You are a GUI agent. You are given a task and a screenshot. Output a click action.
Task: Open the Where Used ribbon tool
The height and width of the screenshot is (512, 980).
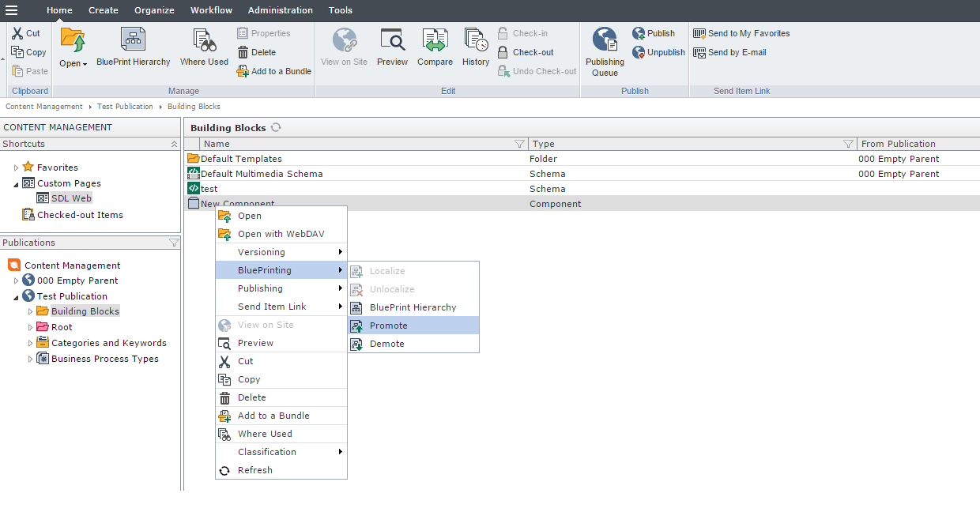pos(204,41)
